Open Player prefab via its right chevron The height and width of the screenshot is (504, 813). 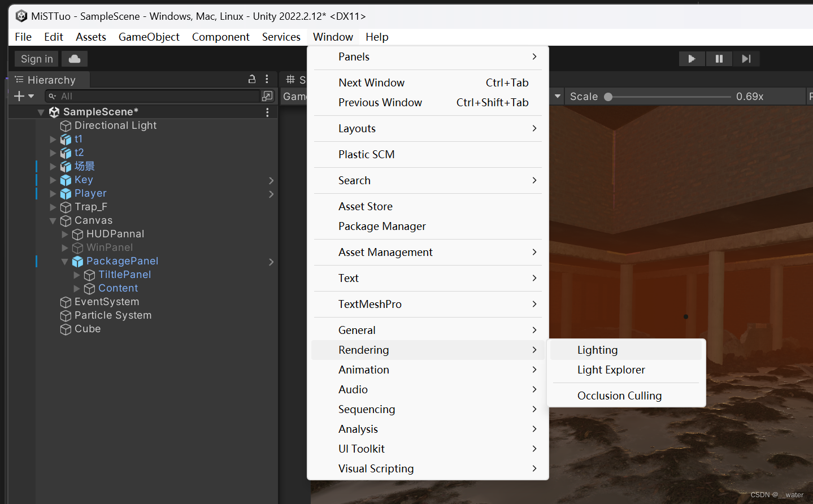tap(271, 194)
